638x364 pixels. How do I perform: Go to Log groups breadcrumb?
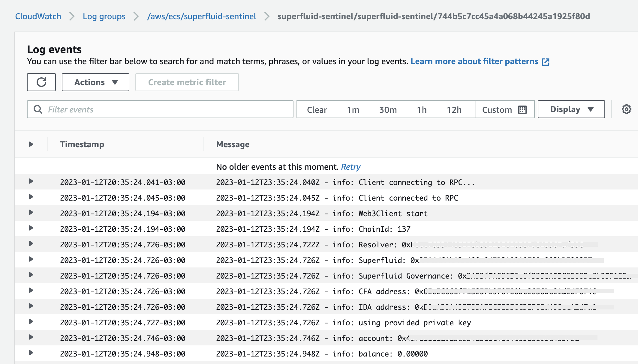[104, 16]
